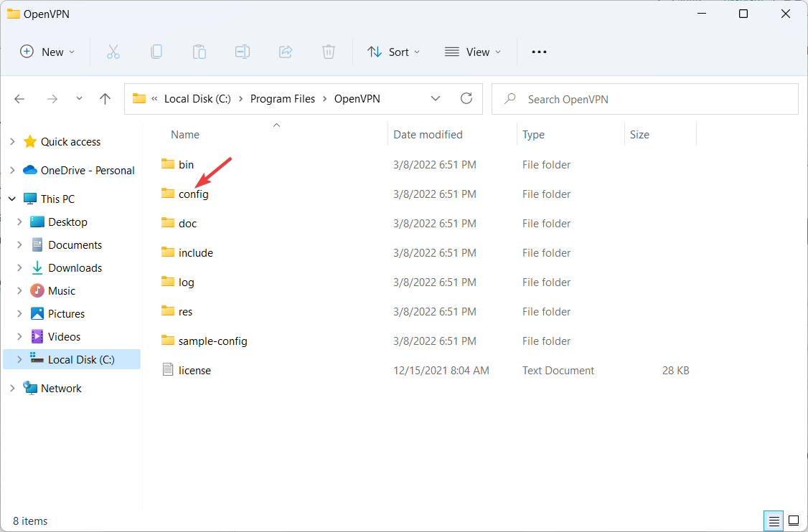The height and width of the screenshot is (532, 808).
Task: Click the Rename icon in toolbar
Action: pyautogui.click(x=243, y=52)
